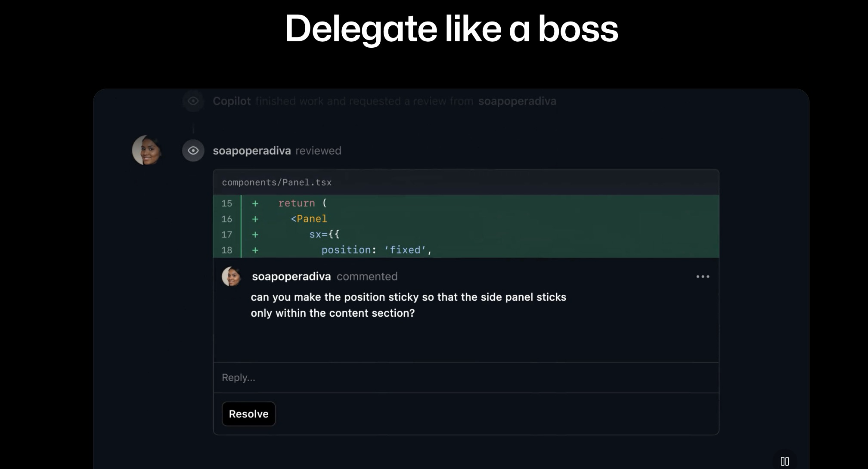This screenshot has width=868, height=469.
Task: Select diff line number 18
Action: click(227, 250)
